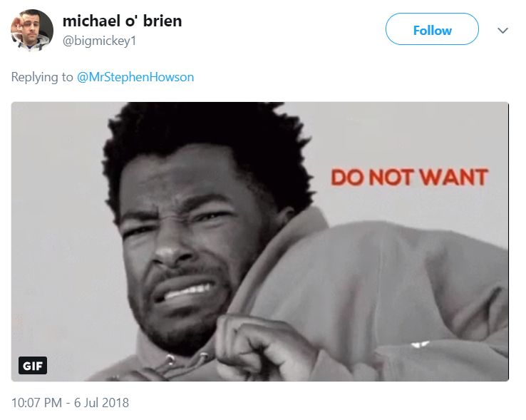This screenshot has height=420, width=526.
Task: Select the @bigmickey1 handle
Action: pyautogui.click(x=99, y=41)
